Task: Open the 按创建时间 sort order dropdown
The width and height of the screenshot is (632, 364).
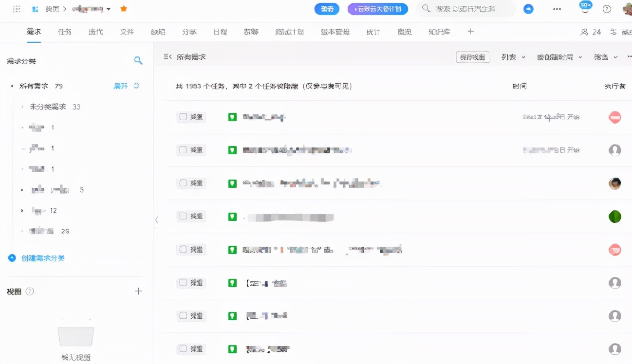Action: [x=559, y=56]
